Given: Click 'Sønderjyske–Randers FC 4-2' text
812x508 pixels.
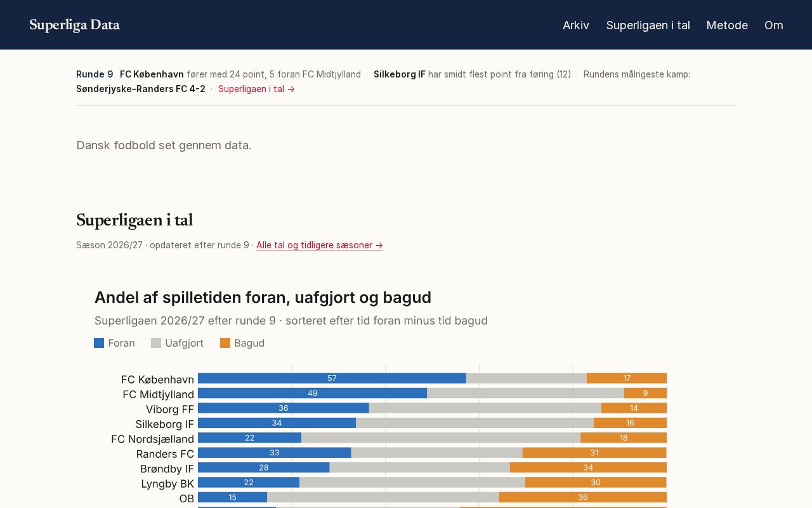Looking at the screenshot, I should 141,89.
